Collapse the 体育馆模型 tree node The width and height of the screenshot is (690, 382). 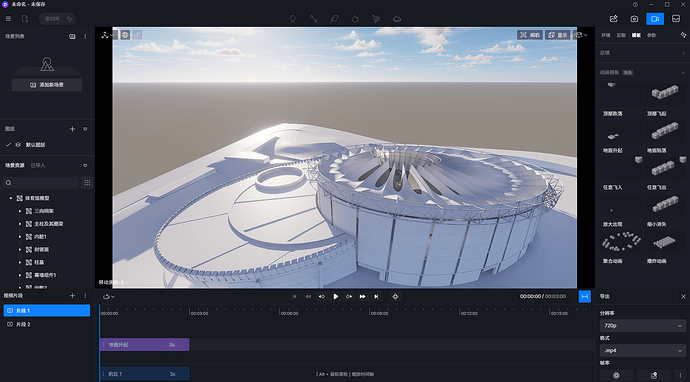click(x=11, y=198)
